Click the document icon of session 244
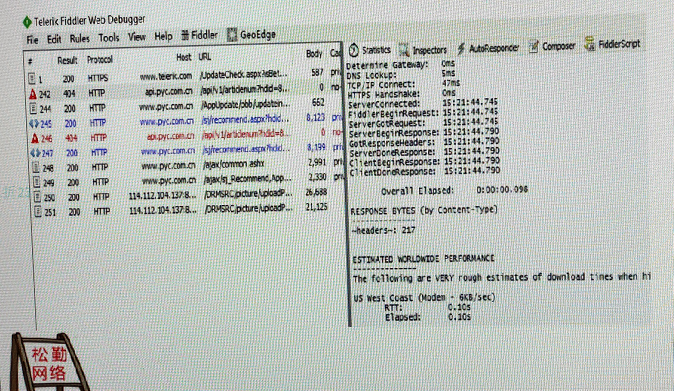674x391 pixels. 33,108
